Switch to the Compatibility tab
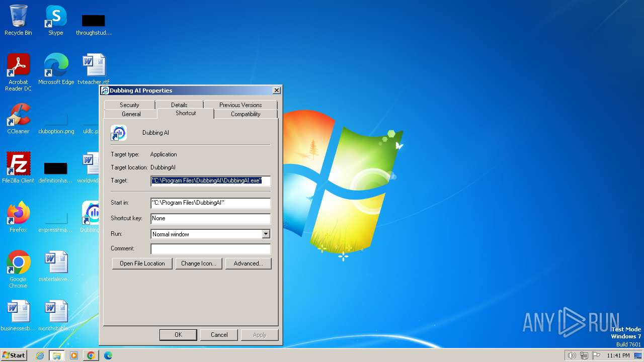This screenshot has height=362, width=644. click(246, 114)
